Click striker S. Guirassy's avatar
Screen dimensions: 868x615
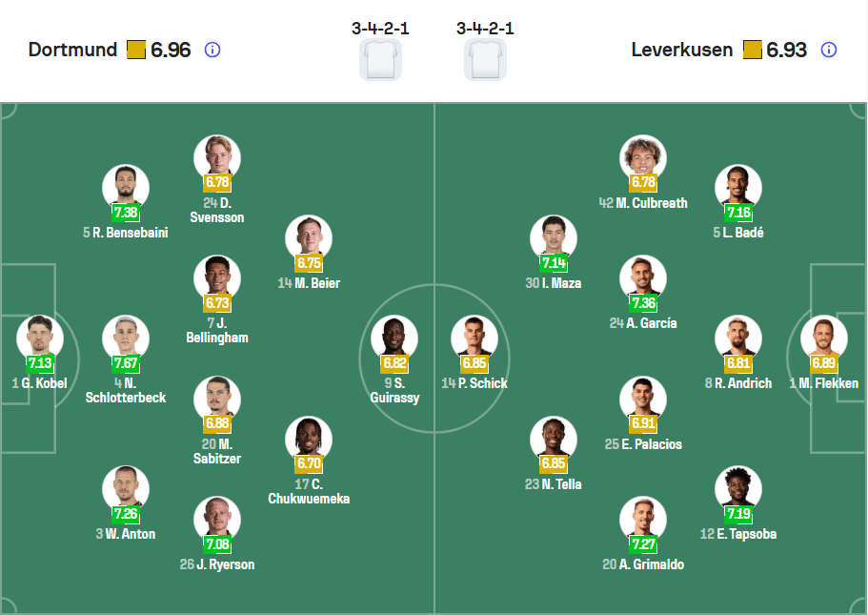coord(394,336)
